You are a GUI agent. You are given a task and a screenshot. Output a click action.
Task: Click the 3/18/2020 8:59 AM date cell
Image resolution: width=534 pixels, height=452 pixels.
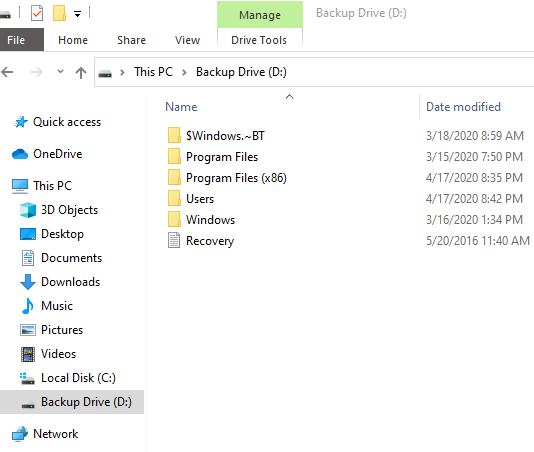pos(475,136)
